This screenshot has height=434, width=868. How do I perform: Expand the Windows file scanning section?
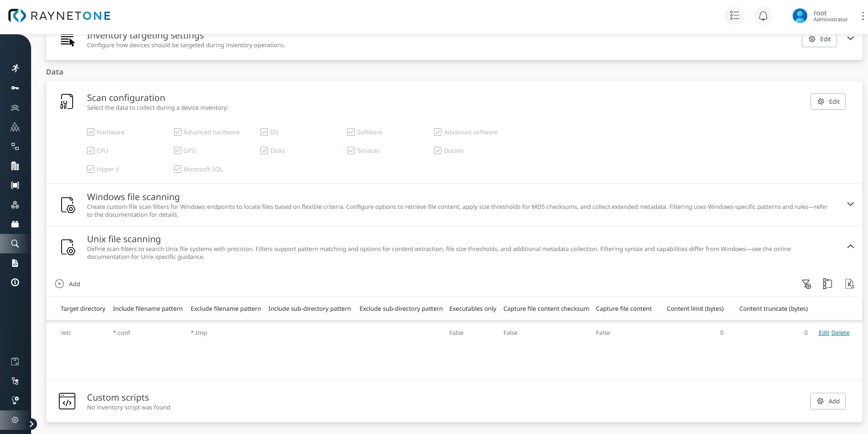(850, 204)
